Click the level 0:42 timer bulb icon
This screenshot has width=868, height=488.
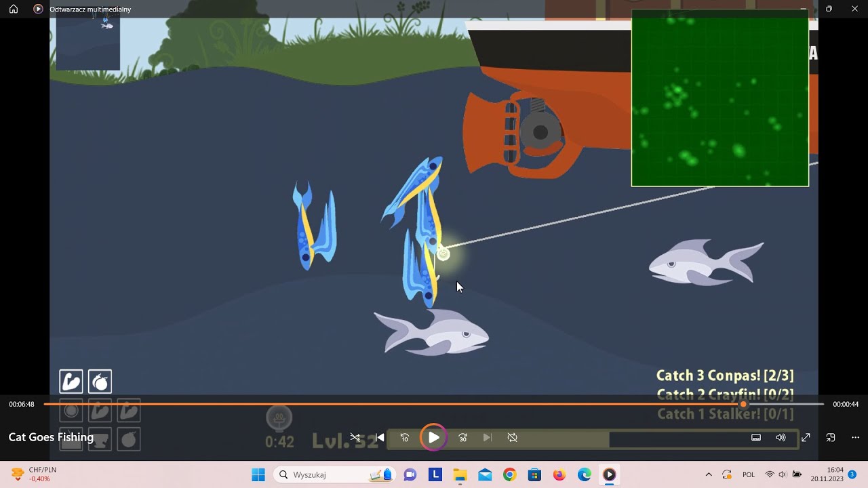click(279, 419)
